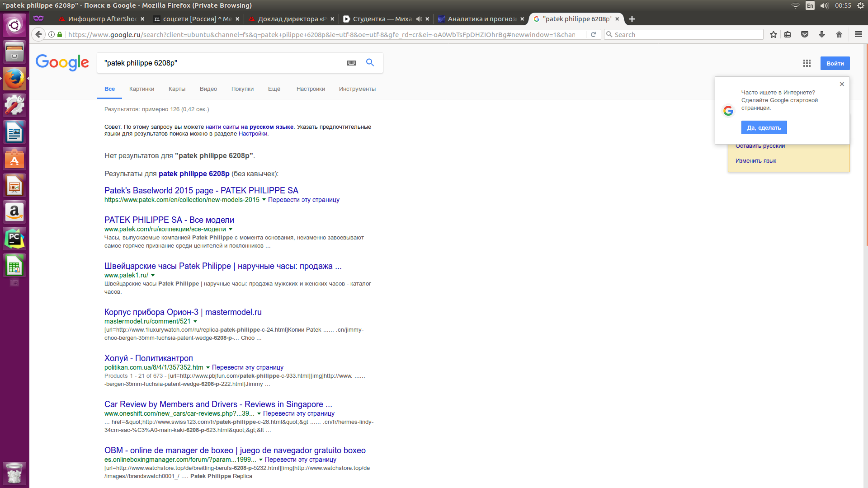
Task: Reload the page with the refresh icon
Action: pyautogui.click(x=593, y=35)
